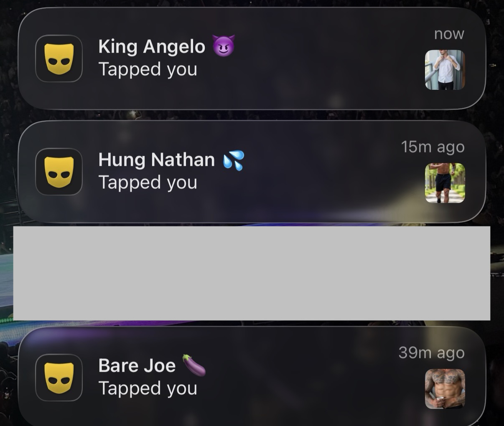Tap the Grindr mask icon beside King Angelo

(x=59, y=58)
